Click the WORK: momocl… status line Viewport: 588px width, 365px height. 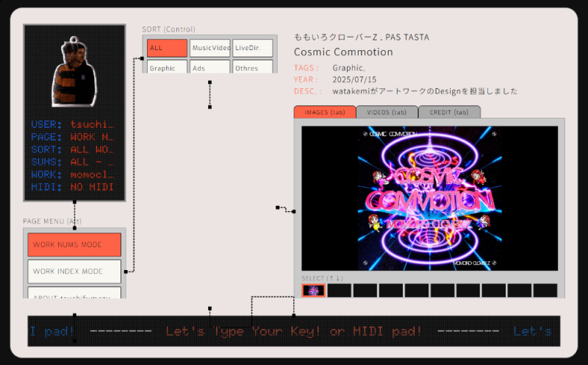coord(72,174)
